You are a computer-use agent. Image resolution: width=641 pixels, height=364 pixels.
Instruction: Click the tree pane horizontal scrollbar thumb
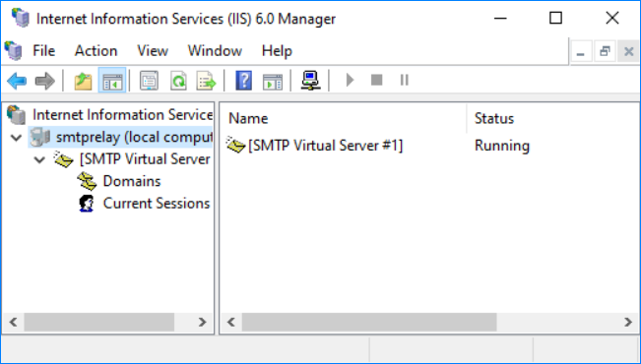click(99, 322)
